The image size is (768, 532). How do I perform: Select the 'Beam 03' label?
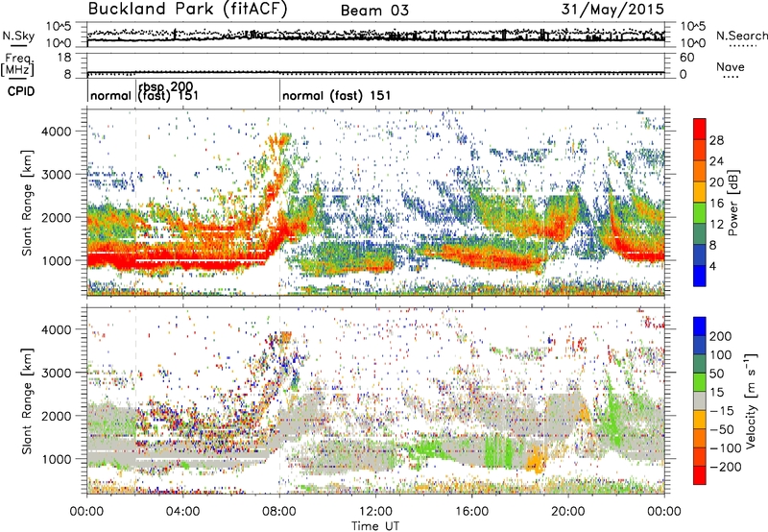pyautogui.click(x=374, y=11)
